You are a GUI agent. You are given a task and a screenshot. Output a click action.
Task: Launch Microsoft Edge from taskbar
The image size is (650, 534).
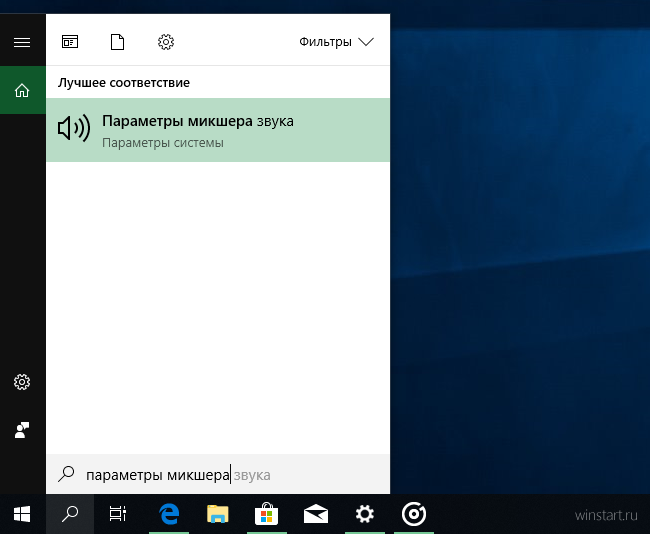pyautogui.click(x=169, y=515)
